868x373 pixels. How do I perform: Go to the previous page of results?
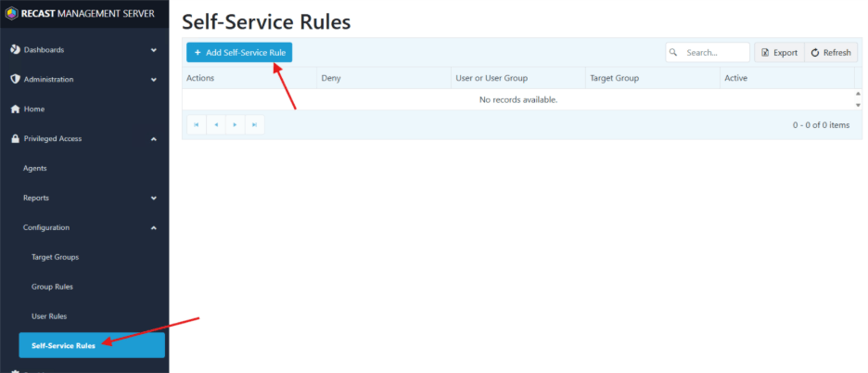pos(216,124)
